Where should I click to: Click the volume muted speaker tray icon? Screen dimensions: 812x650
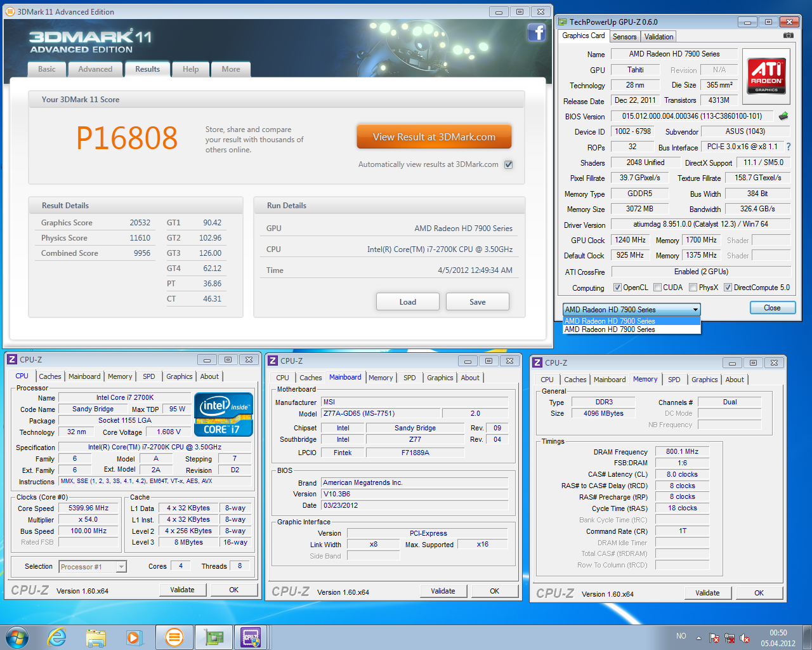click(745, 638)
